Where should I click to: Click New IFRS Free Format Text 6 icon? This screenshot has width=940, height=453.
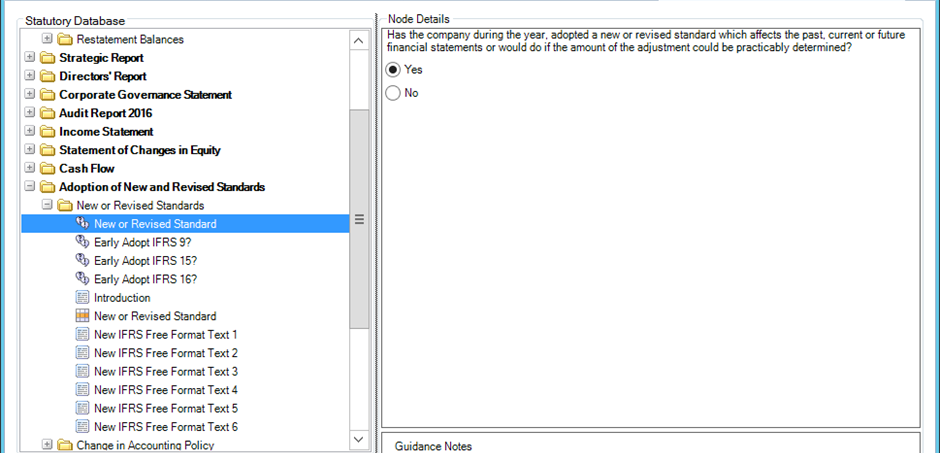tap(82, 427)
